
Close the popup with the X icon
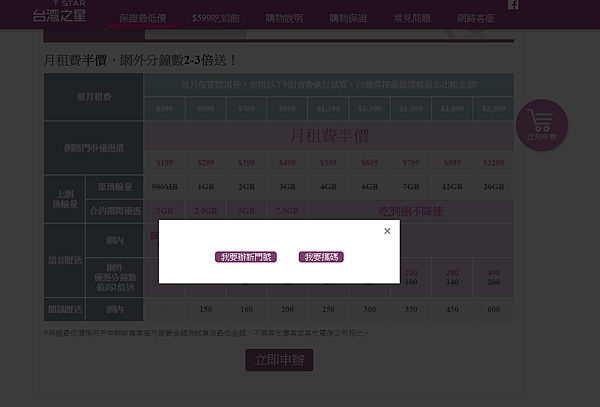point(387,231)
